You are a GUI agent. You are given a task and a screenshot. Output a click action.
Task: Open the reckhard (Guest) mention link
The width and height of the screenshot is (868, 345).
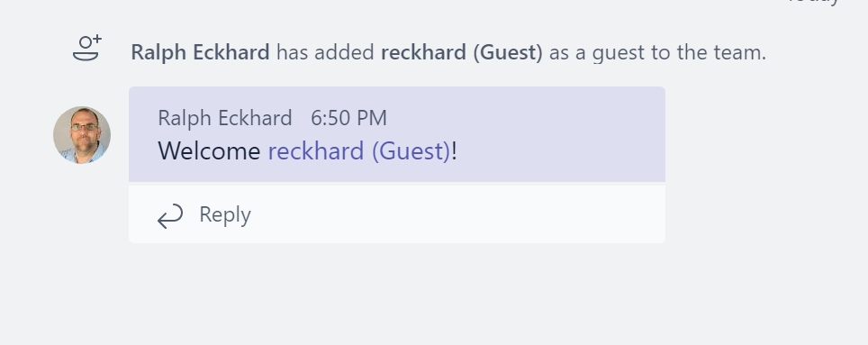[x=360, y=150]
